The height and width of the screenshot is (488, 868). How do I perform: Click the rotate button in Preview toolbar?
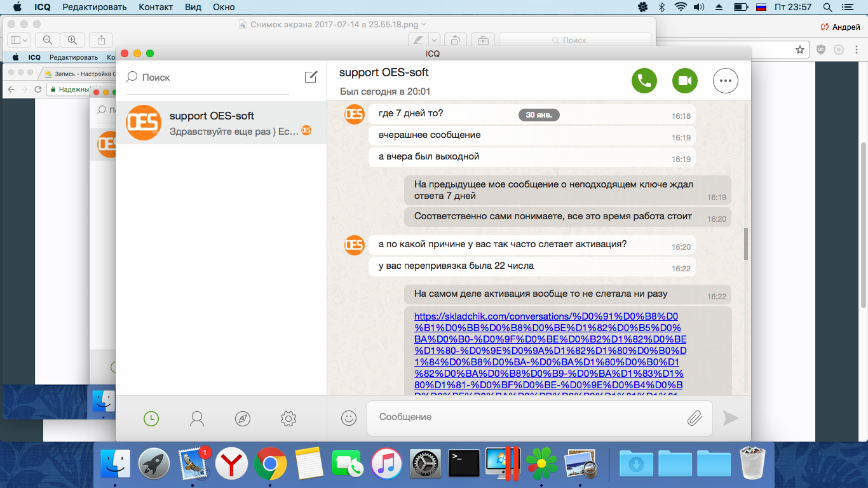[456, 39]
